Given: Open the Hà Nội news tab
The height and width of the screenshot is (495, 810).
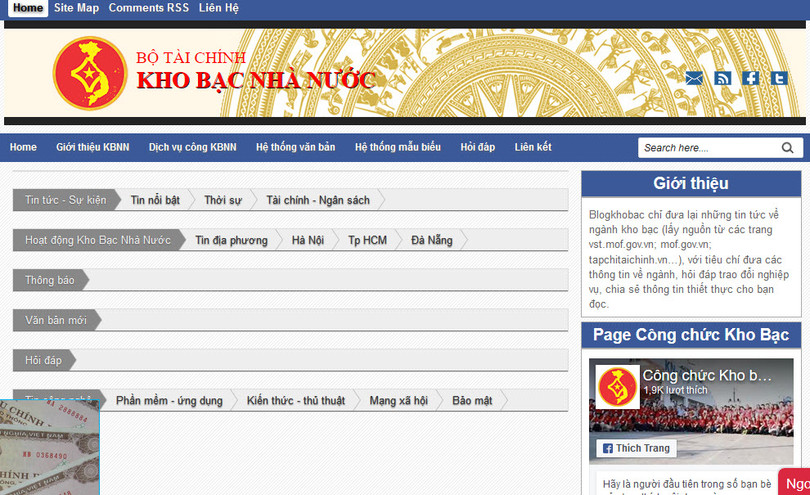Looking at the screenshot, I should tap(307, 240).
